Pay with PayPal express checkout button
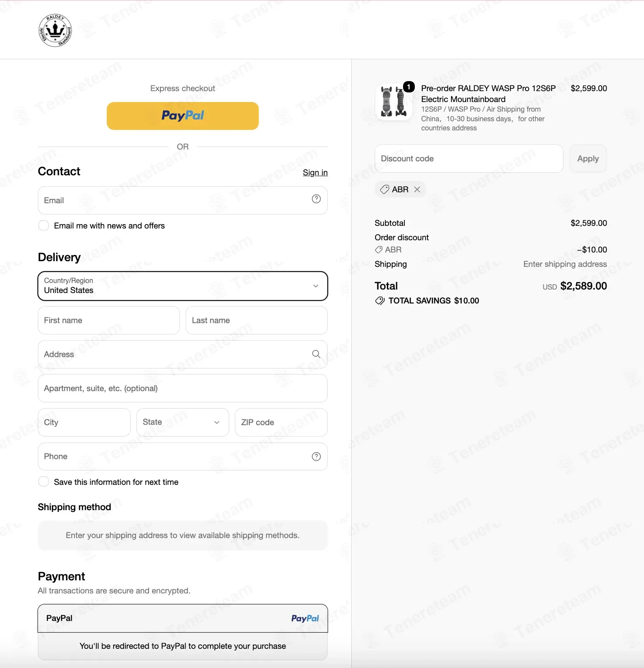Viewport: 644px width, 668px height. click(183, 116)
